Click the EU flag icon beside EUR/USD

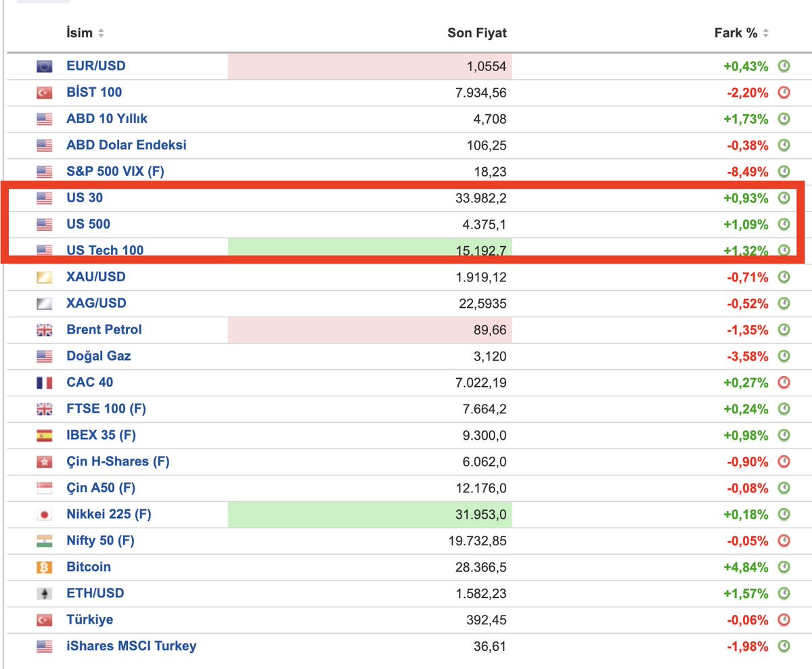[x=44, y=67]
